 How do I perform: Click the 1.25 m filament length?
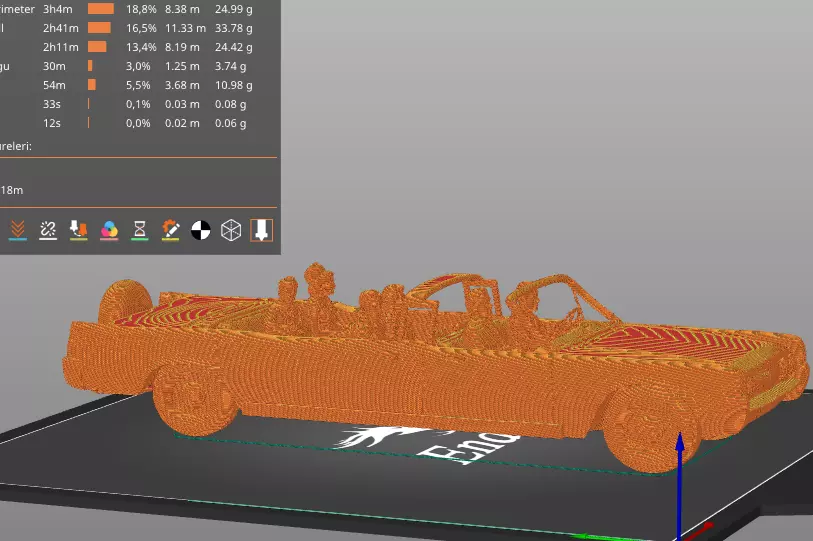[182, 66]
